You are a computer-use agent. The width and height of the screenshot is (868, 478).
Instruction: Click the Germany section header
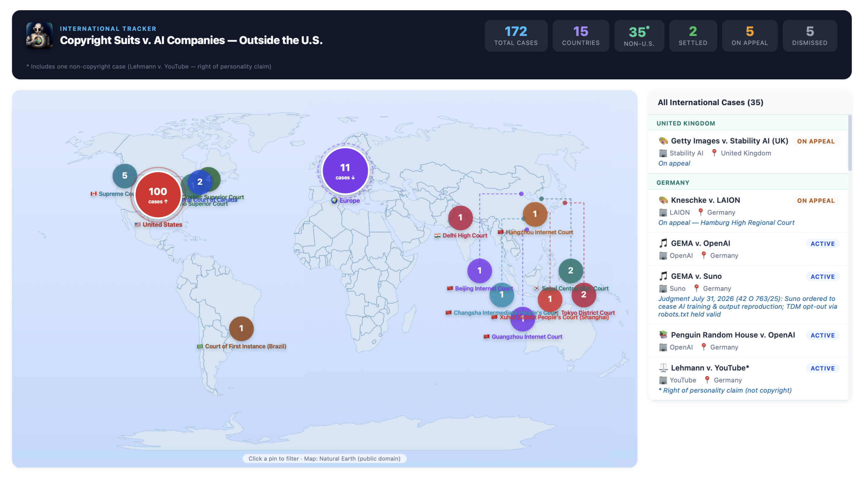[748, 182]
